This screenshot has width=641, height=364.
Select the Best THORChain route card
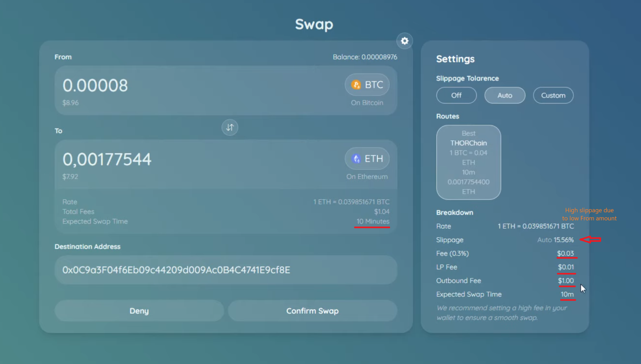(x=468, y=162)
